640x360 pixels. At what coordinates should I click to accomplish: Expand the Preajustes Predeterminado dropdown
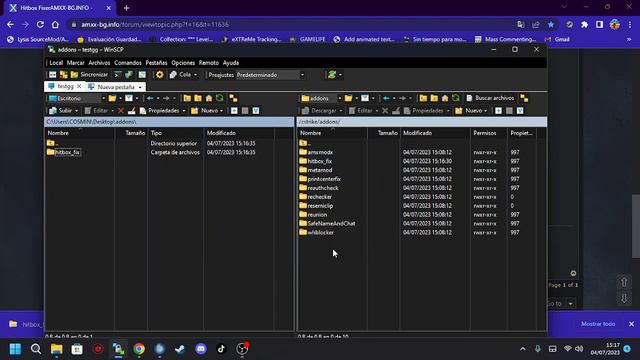302,75
